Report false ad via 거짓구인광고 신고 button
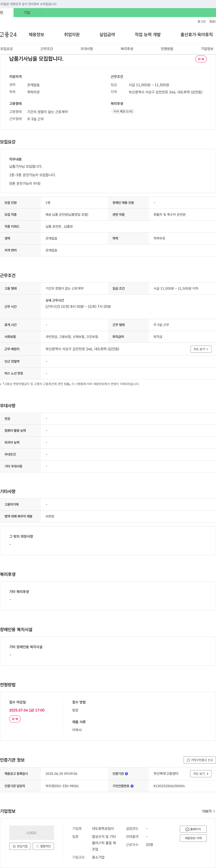 [199, 760]
